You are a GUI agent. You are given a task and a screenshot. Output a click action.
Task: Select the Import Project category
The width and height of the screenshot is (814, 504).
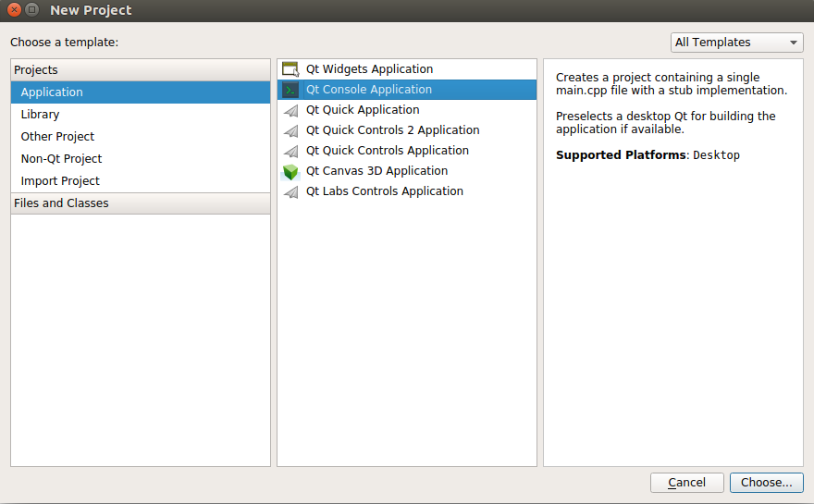point(141,181)
